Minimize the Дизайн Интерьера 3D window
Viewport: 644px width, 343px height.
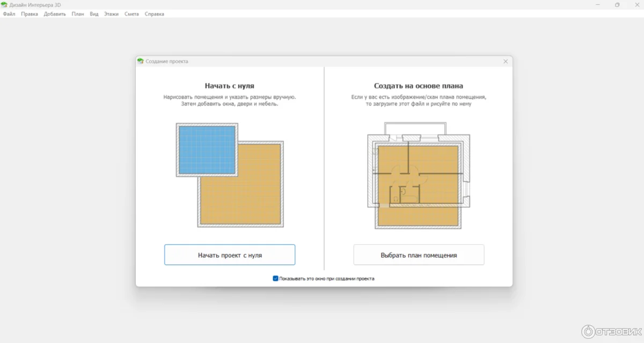598,4
